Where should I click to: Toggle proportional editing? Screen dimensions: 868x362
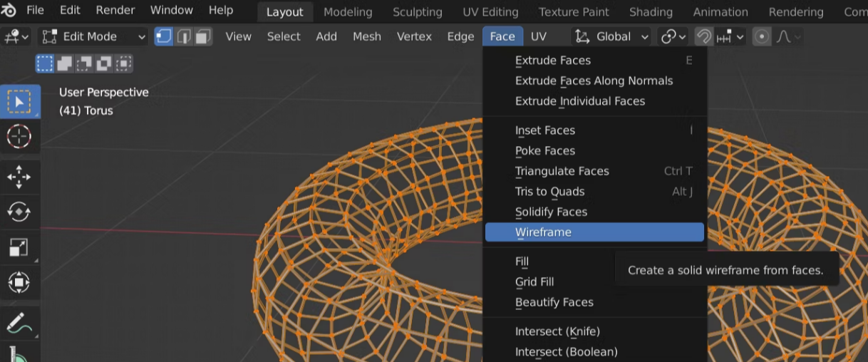[x=762, y=37]
